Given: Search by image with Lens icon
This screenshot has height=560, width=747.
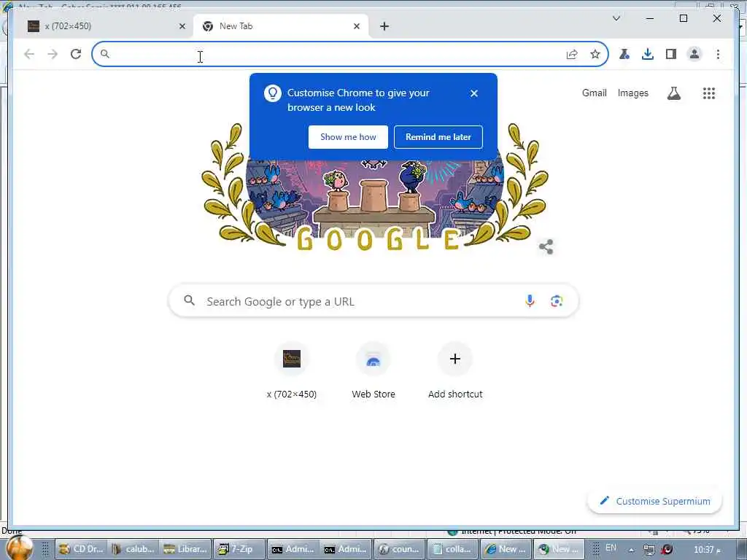Looking at the screenshot, I should (557, 301).
